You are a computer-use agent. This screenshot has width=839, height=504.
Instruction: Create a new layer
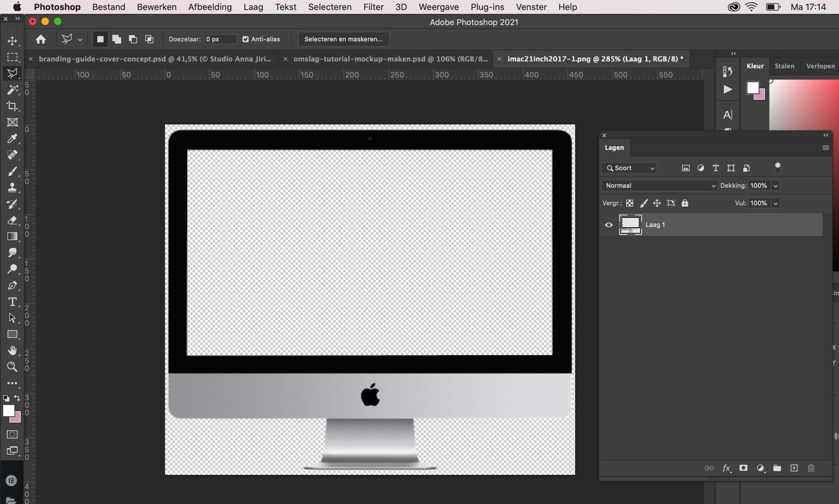pyautogui.click(x=794, y=468)
